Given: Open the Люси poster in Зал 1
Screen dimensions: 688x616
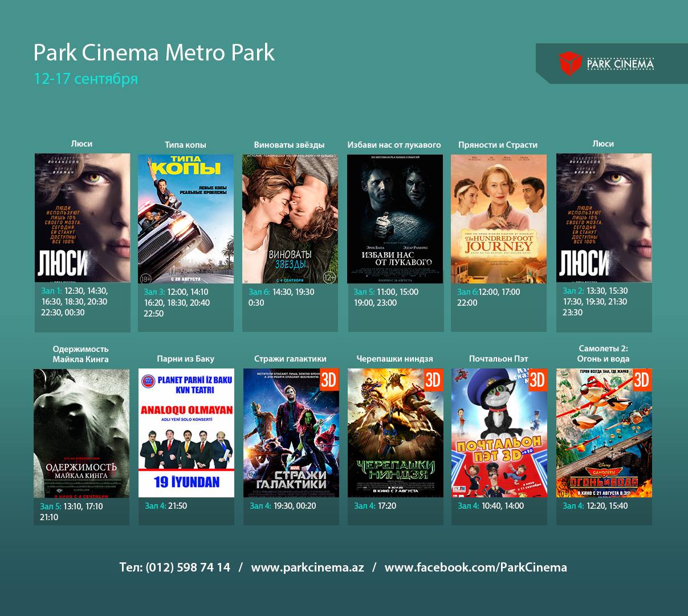Looking at the screenshot, I should pos(82,218).
